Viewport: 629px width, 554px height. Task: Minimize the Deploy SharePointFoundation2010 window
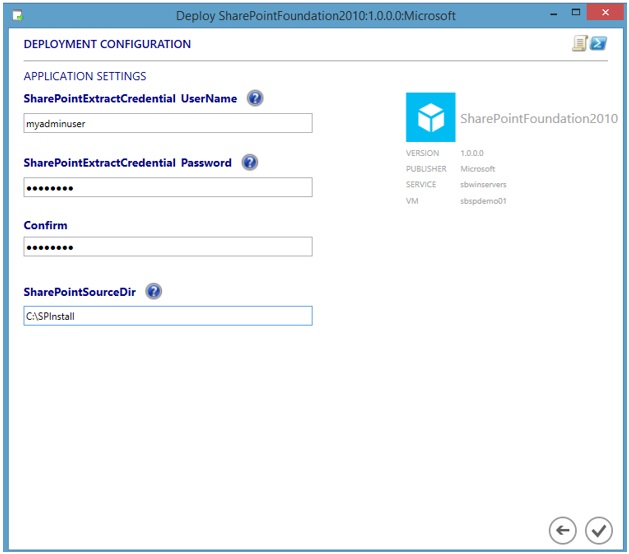pos(554,14)
